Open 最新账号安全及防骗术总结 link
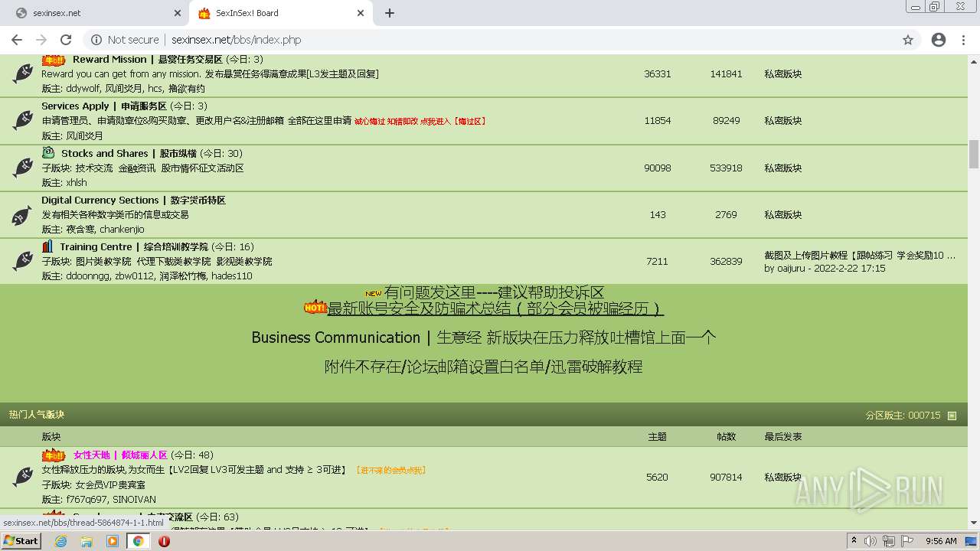 tap(495, 308)
